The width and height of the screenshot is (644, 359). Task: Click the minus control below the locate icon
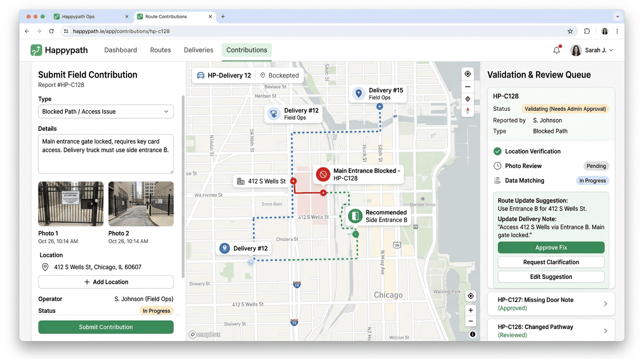coord(468,86)
